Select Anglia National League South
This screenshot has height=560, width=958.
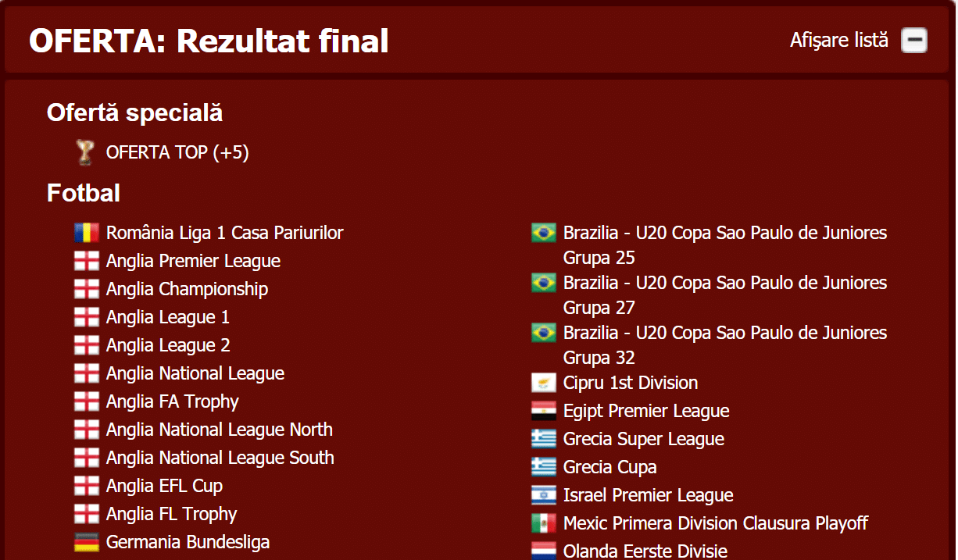(x=220, y=458)
